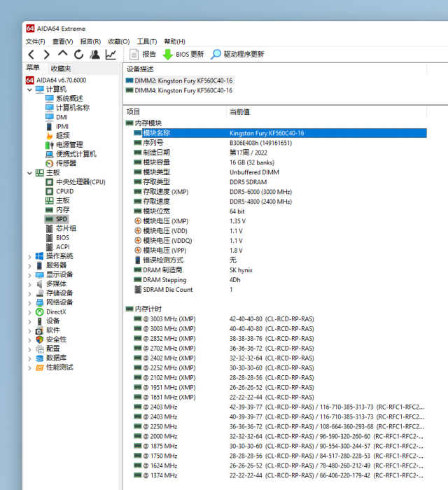Click the 报告 report button
The width and height of the screenshot is (448, 490).
[143, 55]
